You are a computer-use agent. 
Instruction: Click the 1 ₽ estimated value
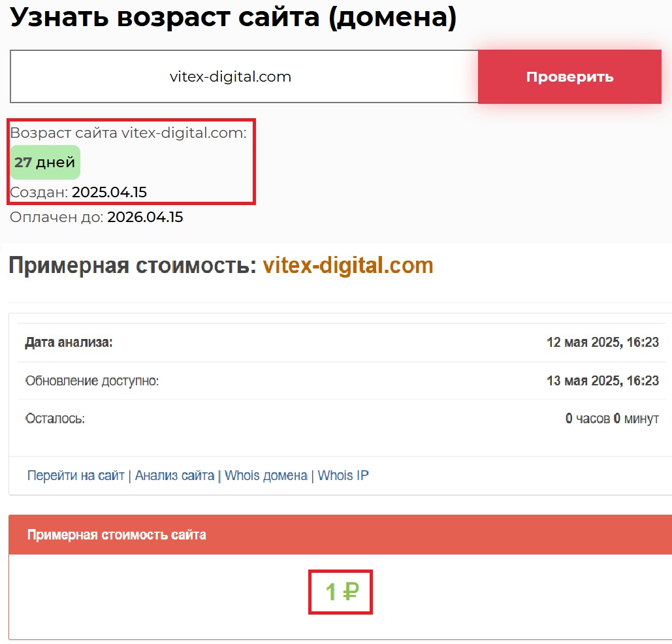(x=341, y=592)
